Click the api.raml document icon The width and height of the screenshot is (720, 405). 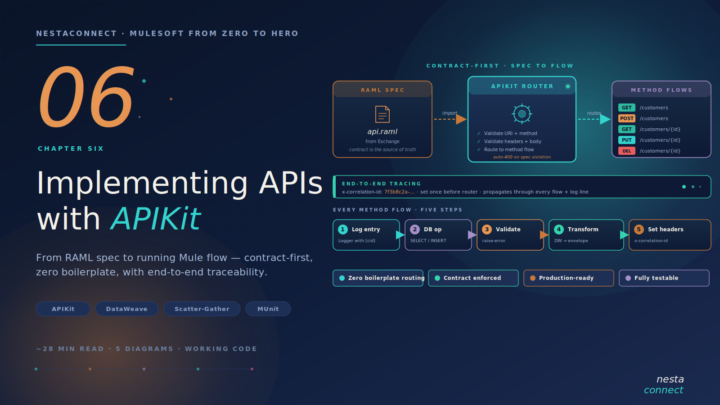[382, 114]
